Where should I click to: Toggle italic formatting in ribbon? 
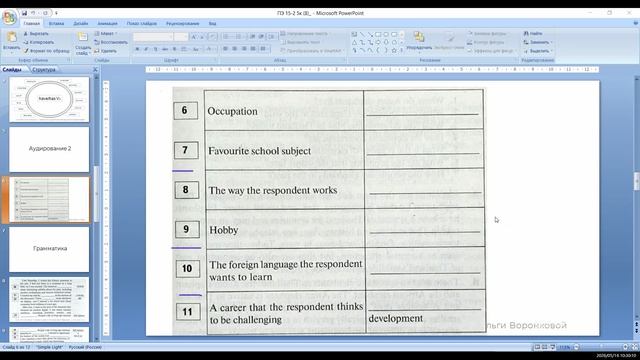point(146,49)
